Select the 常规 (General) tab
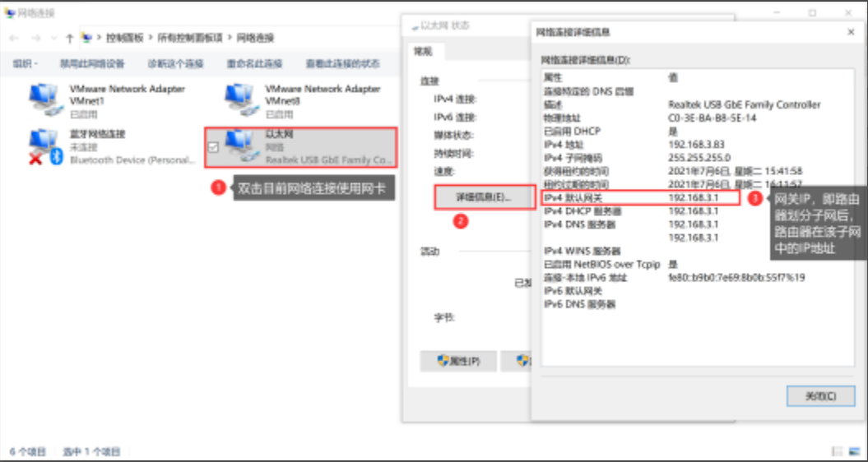Screen dimensions: 868x462 pos(423,52)
